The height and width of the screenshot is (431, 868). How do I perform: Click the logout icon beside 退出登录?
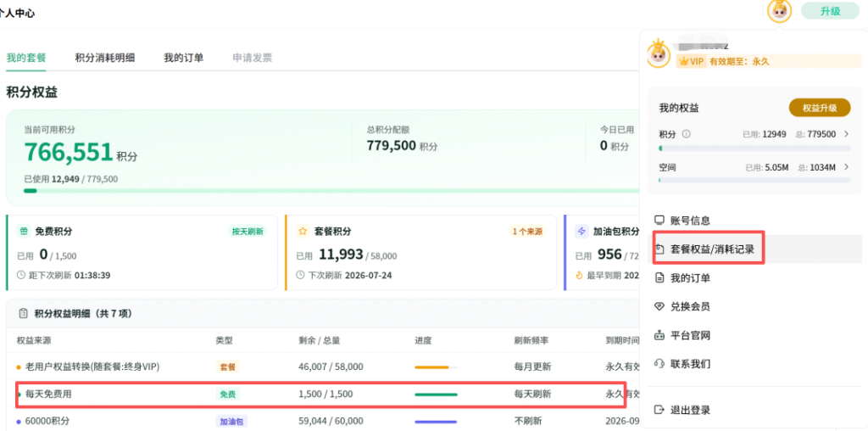(659, 410)
